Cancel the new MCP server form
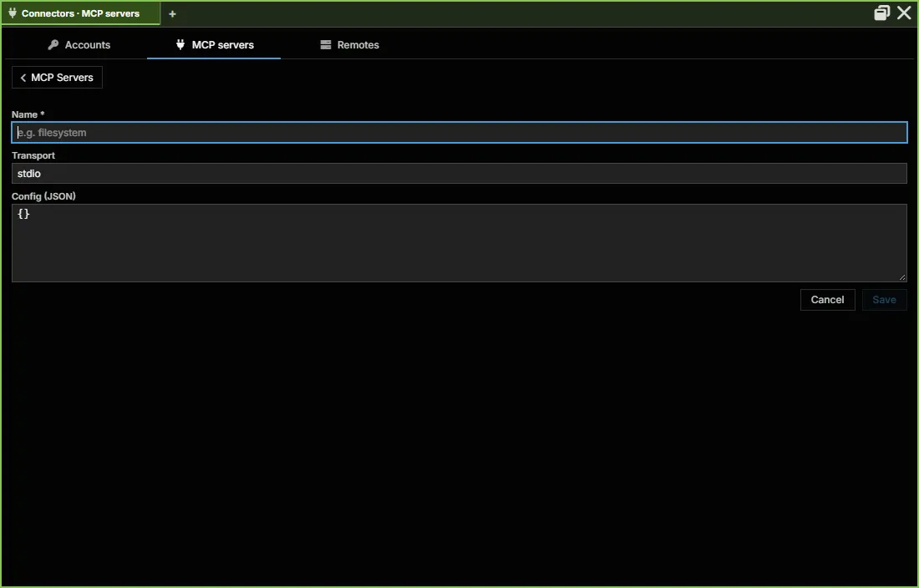 pyautogui.click(x=828, y=300)
